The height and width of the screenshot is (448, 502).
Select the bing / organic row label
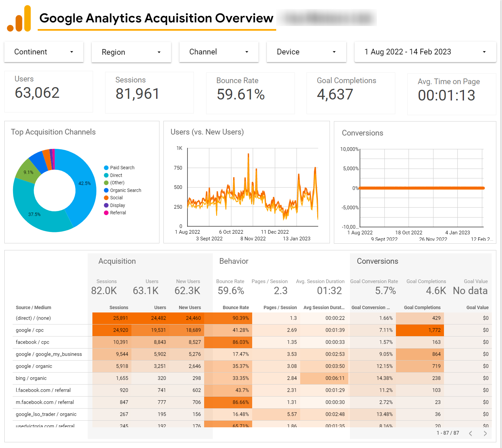(x=31, y=378)
